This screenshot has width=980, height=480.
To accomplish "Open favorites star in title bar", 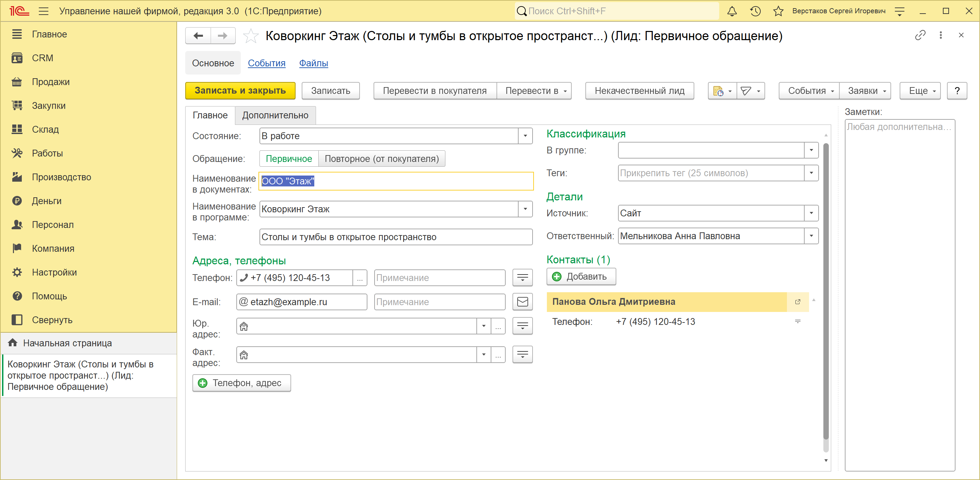I will pyautogui.click(x=778, y=11).
